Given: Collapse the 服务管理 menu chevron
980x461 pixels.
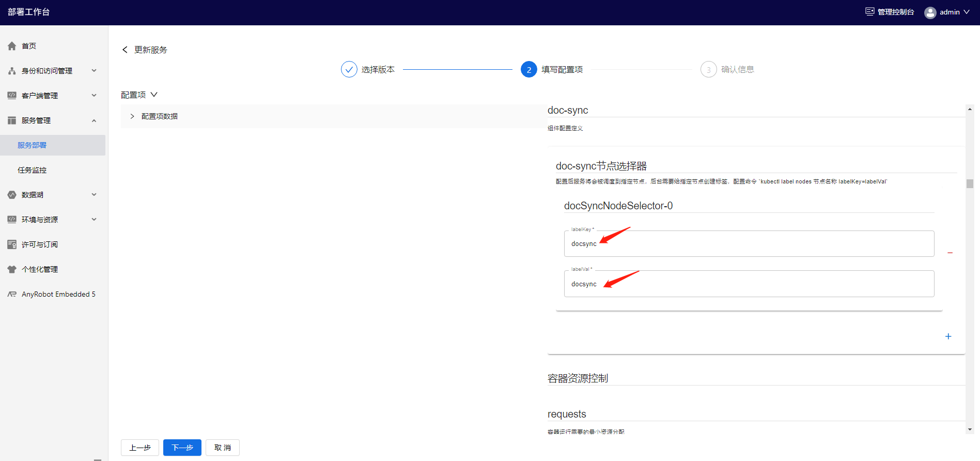Looking at the screenshot, I should [x=94, y=120].
